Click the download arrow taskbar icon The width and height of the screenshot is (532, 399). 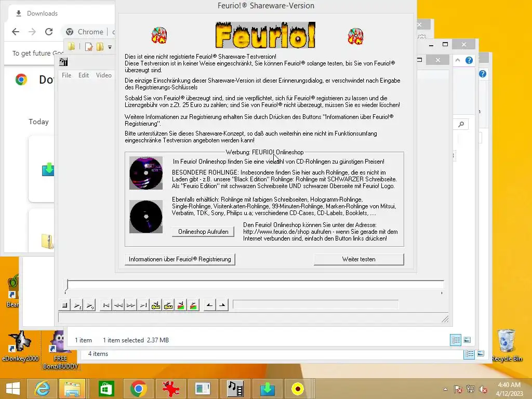point(268,389)
